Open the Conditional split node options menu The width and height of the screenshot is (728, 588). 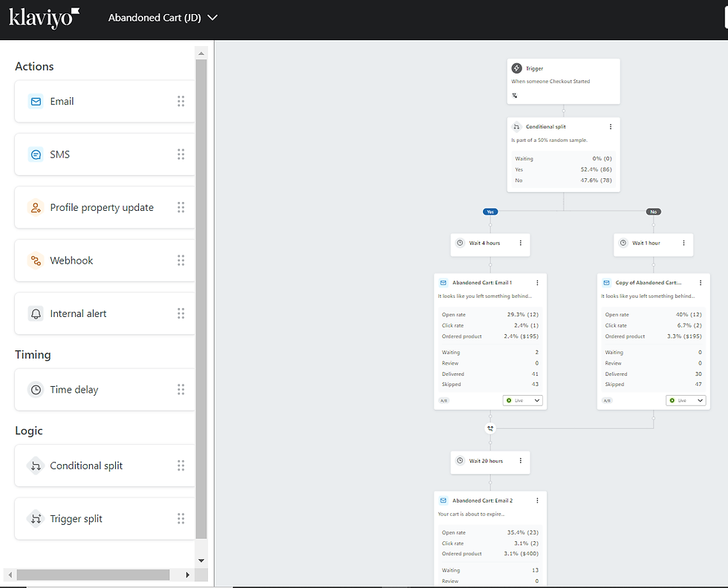611,127
